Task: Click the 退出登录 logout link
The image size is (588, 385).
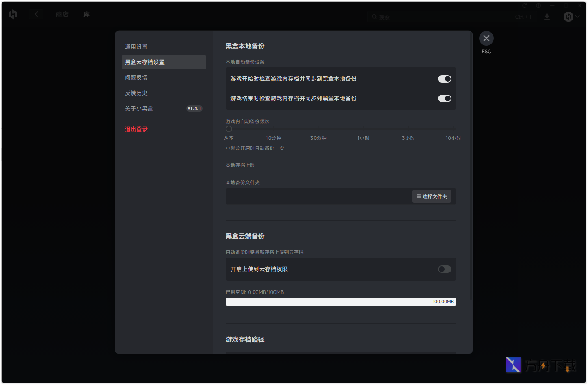Action: (136, 129)
